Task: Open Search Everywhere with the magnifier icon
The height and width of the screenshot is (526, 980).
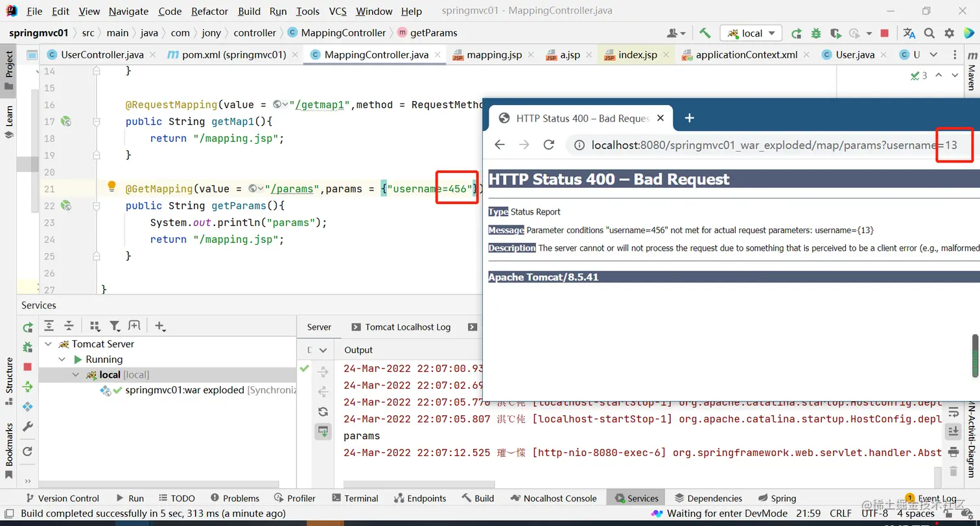Action: 929,33
